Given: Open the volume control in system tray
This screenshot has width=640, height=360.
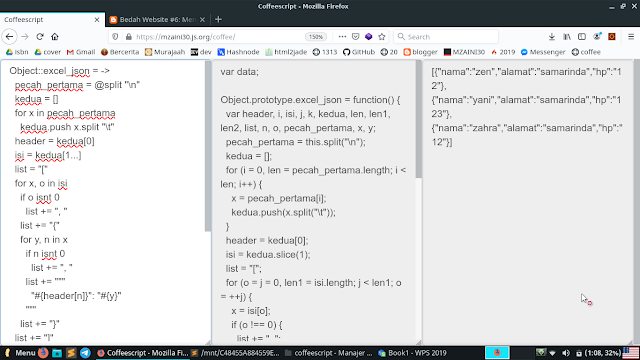Looking at the screenshot, I should pyautogui.click(x=566, y=353).
